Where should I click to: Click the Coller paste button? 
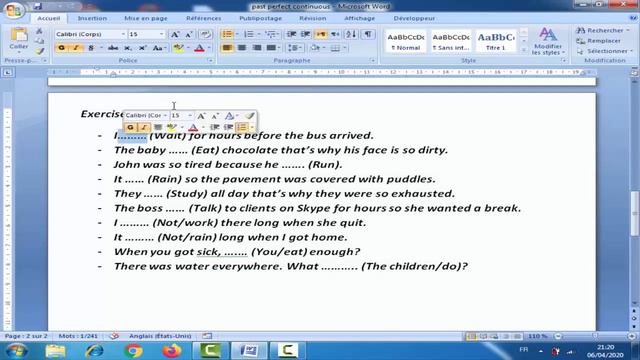click(x=19, y=39)
